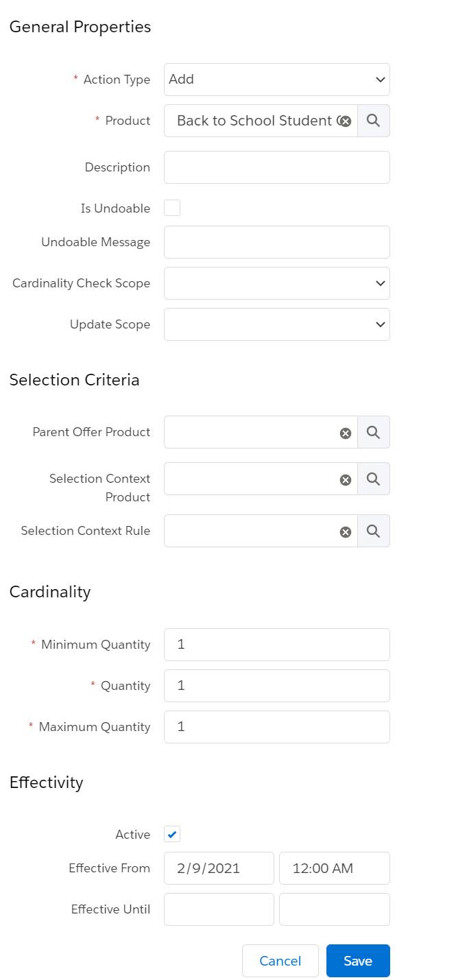Click the Product lookup search icon
The image size is (456, 980).
point(374,121)
